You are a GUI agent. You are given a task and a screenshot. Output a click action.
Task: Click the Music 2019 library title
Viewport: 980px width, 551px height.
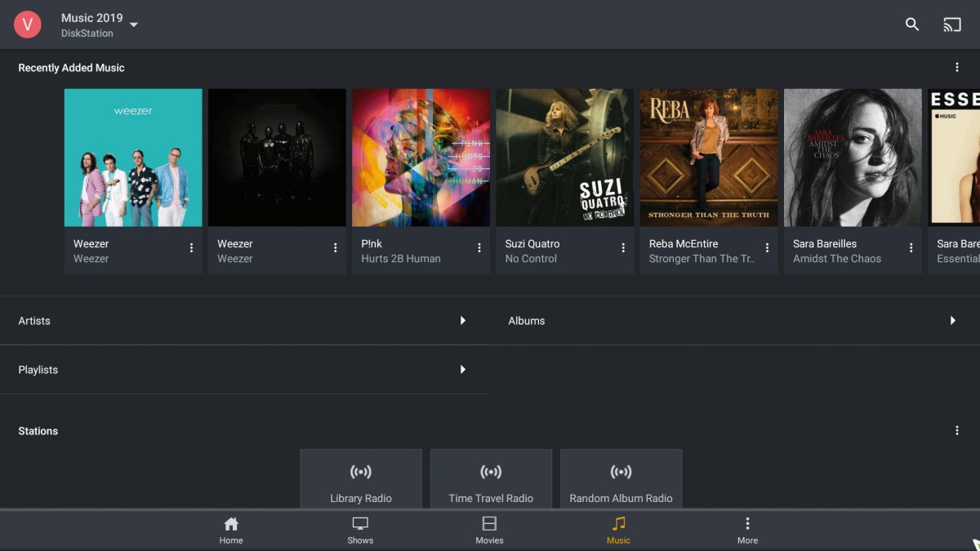92,18
